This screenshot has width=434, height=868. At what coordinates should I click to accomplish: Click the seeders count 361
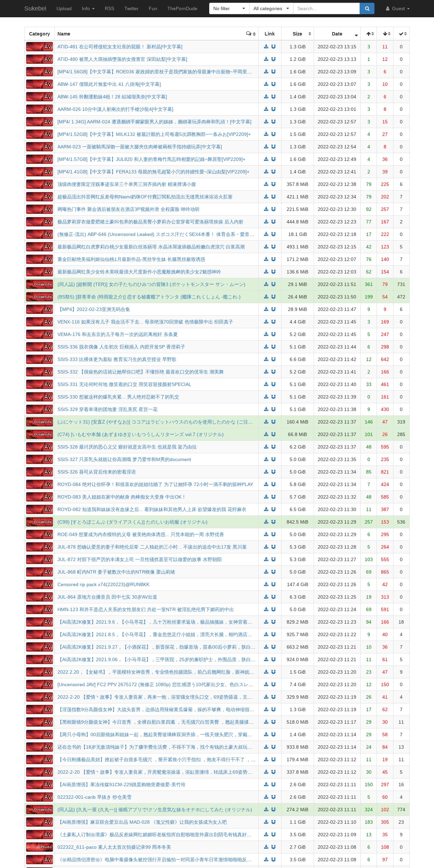click(369, 284)
